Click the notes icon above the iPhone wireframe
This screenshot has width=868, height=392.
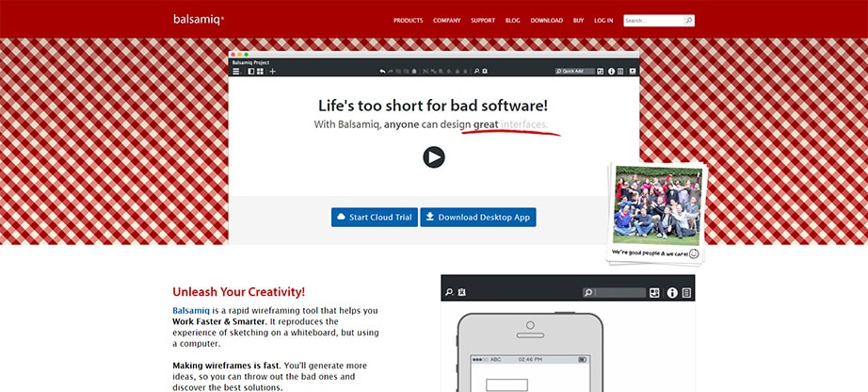point(686,293)
